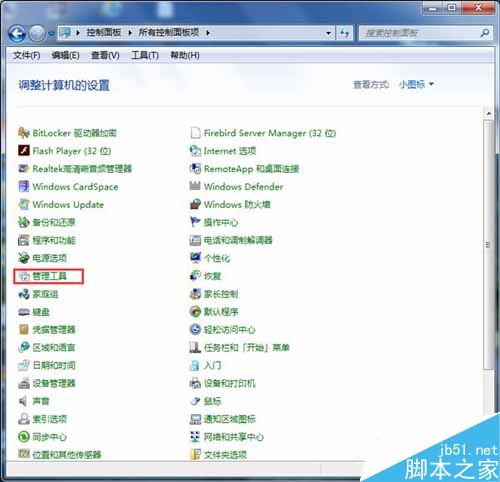
Task: Click the 区域和语言 globe icon
Action: tap(24, 347)
